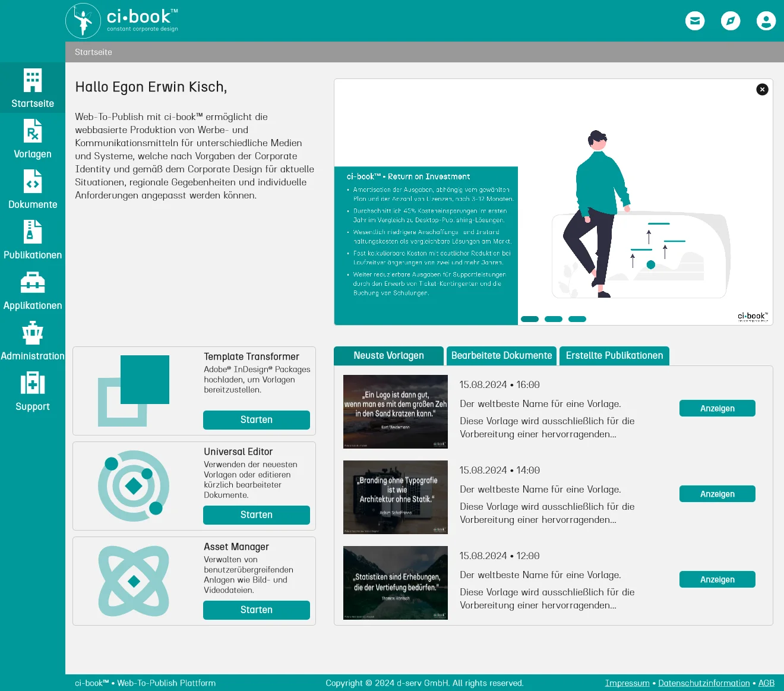The height and width of the screenshot is (691, 784).
Task: Select the second carousel slide indicator
Action: [554, 319]
